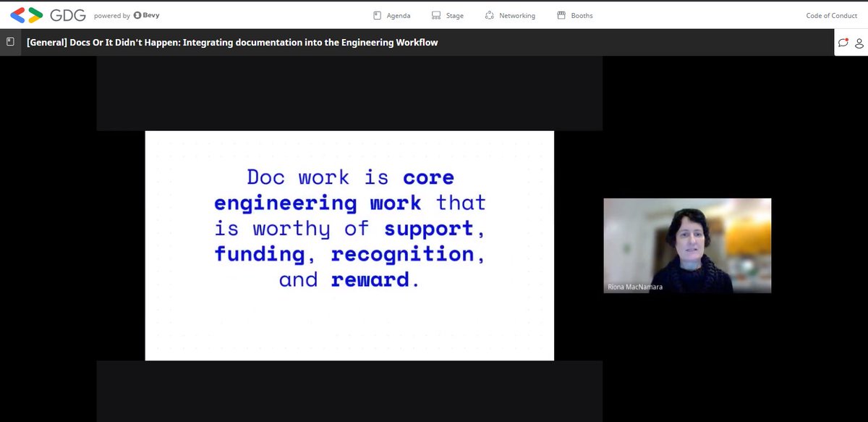Open the Code of Conduct link
Screen dimensions: 868x422
(831, 14)
